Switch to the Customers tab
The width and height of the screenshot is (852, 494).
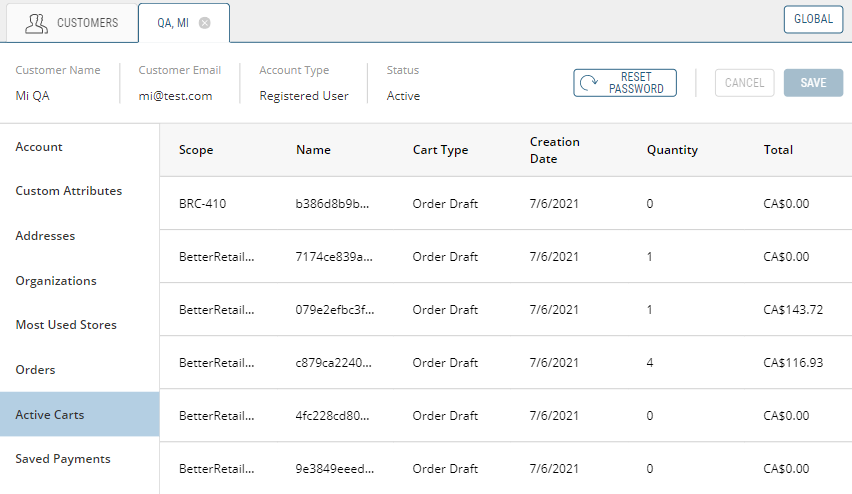[x=71, y=23]
